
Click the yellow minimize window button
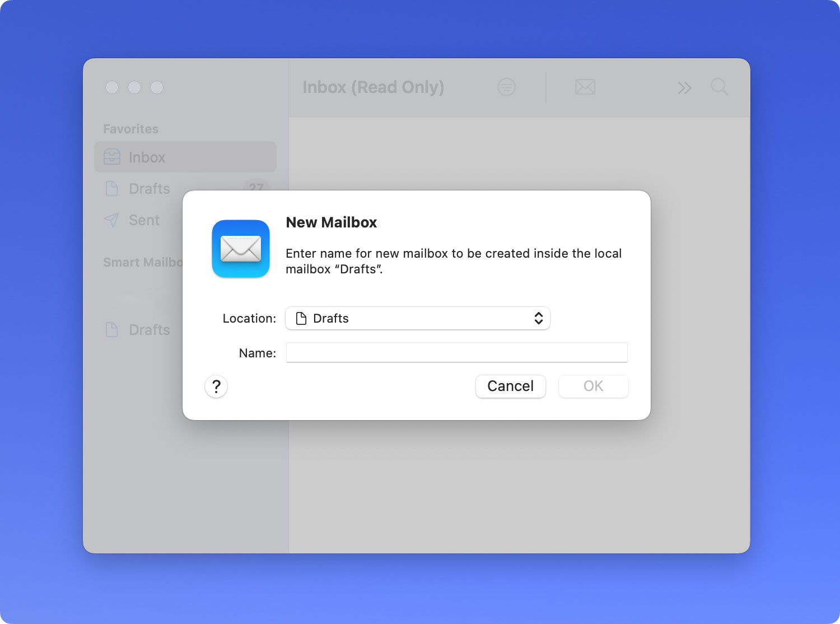point(134,87)
